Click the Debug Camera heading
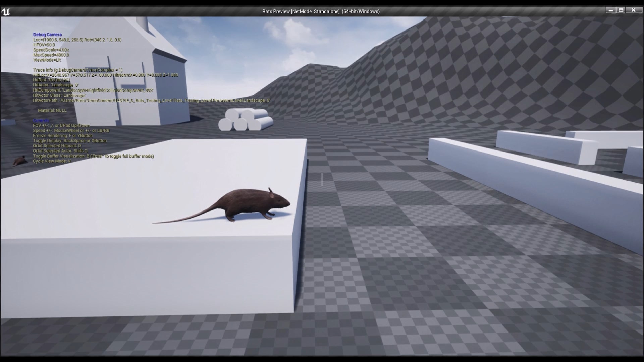644x362 pixels. coord(47,35)
